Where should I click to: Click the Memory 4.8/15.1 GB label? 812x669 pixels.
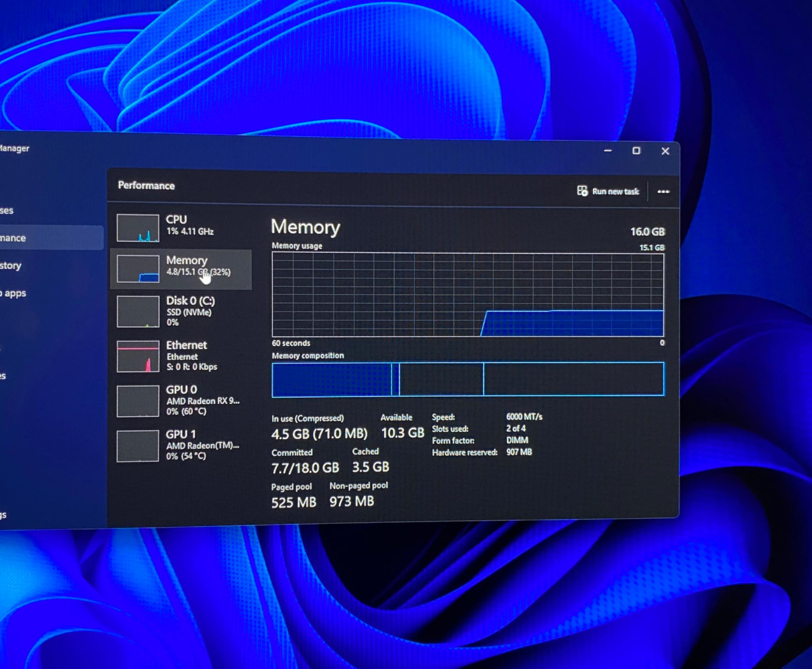coord(198,272)
